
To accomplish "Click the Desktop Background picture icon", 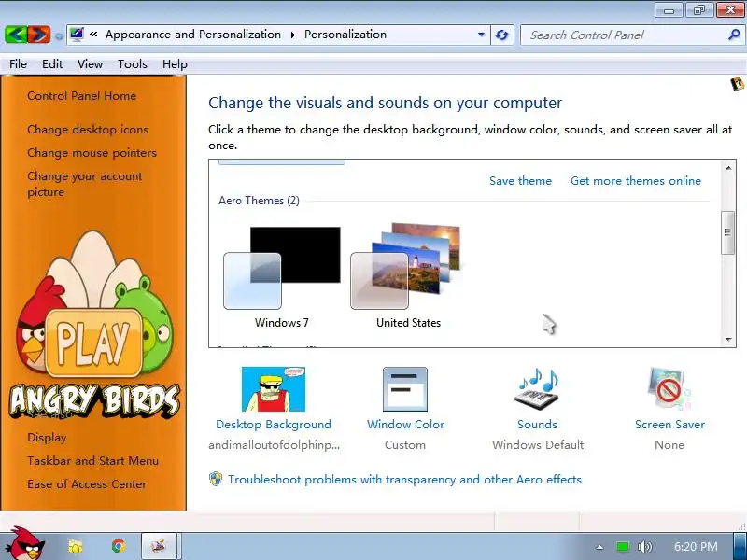I will [273, 389].
